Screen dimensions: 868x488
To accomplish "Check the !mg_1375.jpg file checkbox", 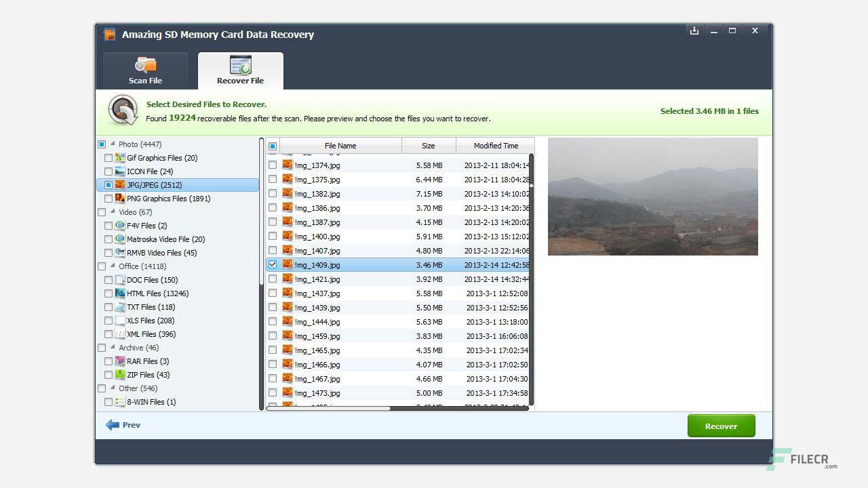I will pyautogui.click(x=273, y=179).
